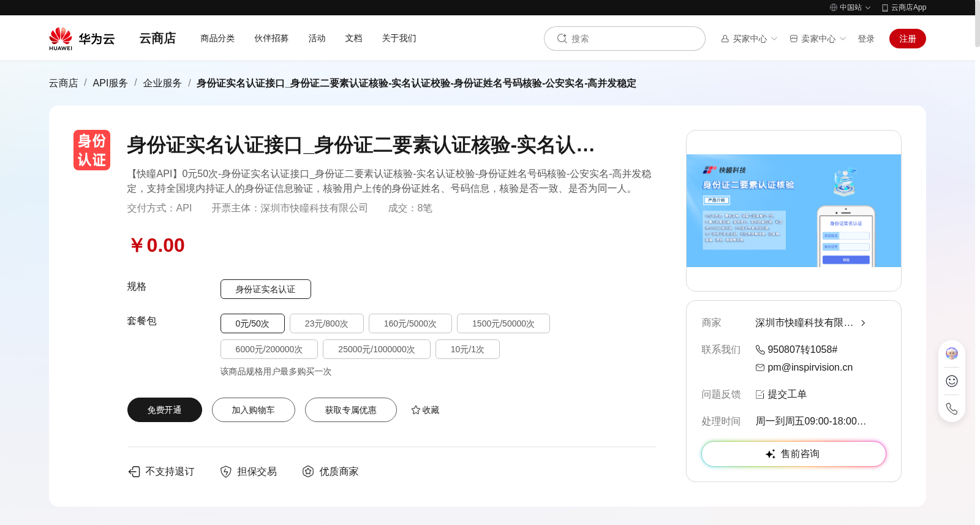Select the 身份证实名认证 specification option
This screenshot has height=525, width=980.
266,289
